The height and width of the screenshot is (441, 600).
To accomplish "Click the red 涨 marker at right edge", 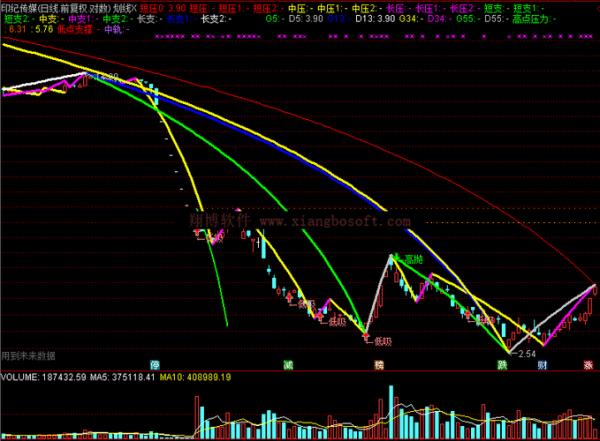I will tap(588, 365).
